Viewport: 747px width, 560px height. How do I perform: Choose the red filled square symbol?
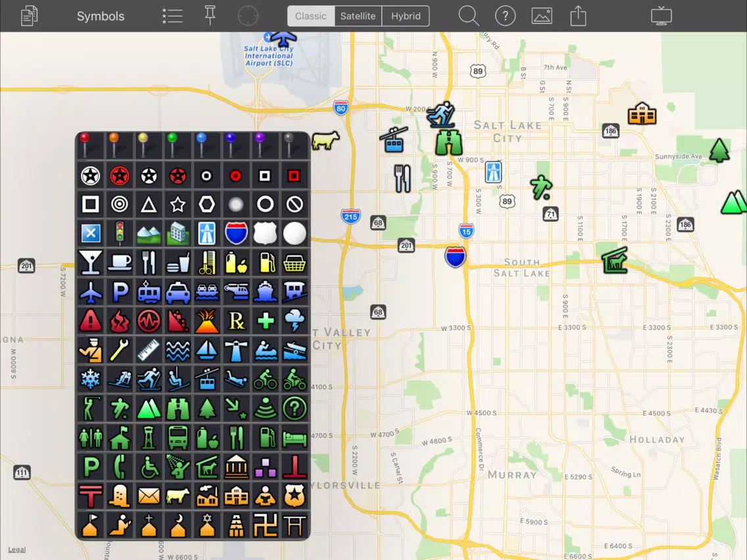tap(294, 175)
